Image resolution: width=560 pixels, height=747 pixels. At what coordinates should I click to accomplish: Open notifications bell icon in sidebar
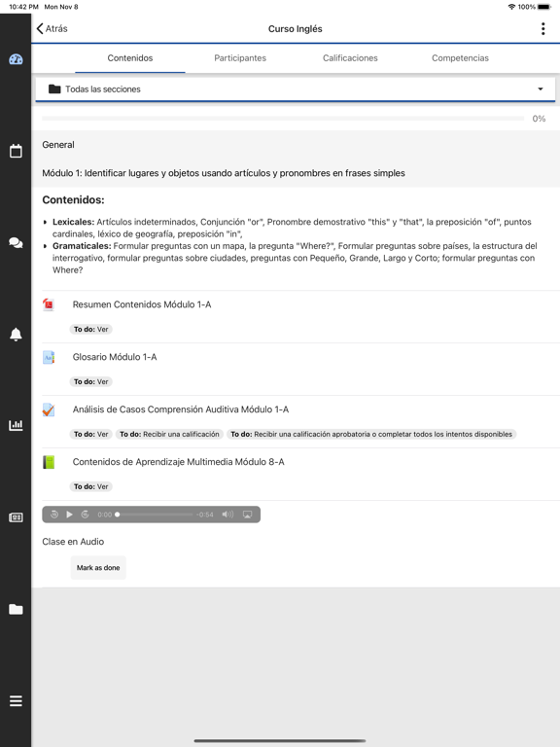[x=16, y=334]
